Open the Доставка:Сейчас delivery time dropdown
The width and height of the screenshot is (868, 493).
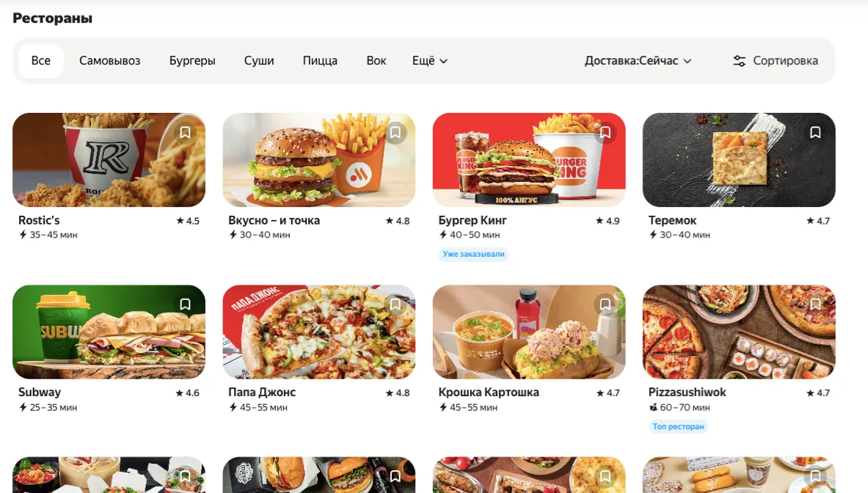coord(638,61)
